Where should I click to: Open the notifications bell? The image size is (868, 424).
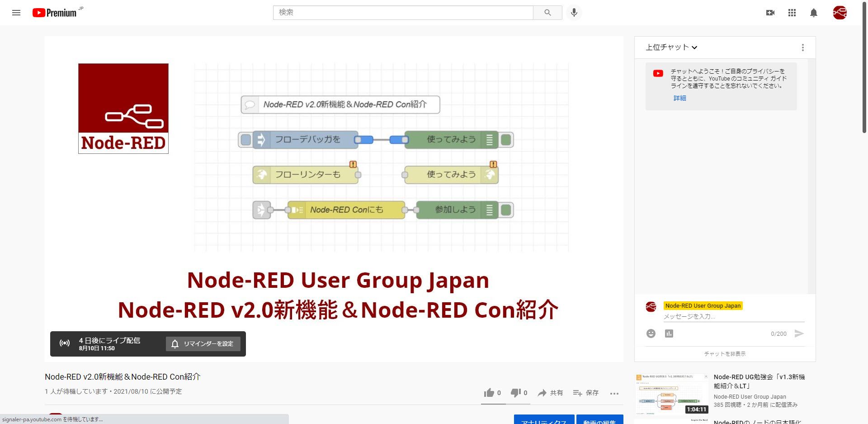click(x=814, y=13)
